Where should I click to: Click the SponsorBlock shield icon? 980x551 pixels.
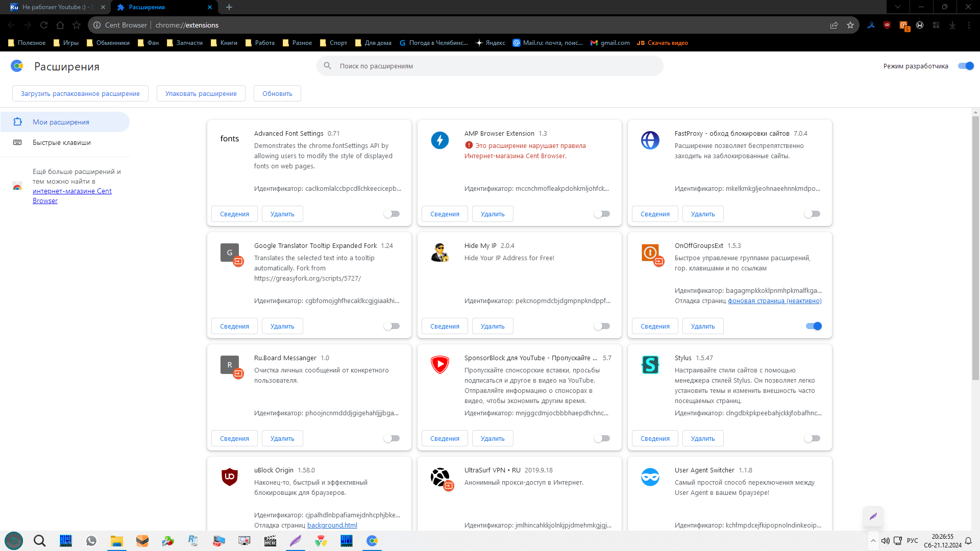pyautogui.click(x=440, y=365)
